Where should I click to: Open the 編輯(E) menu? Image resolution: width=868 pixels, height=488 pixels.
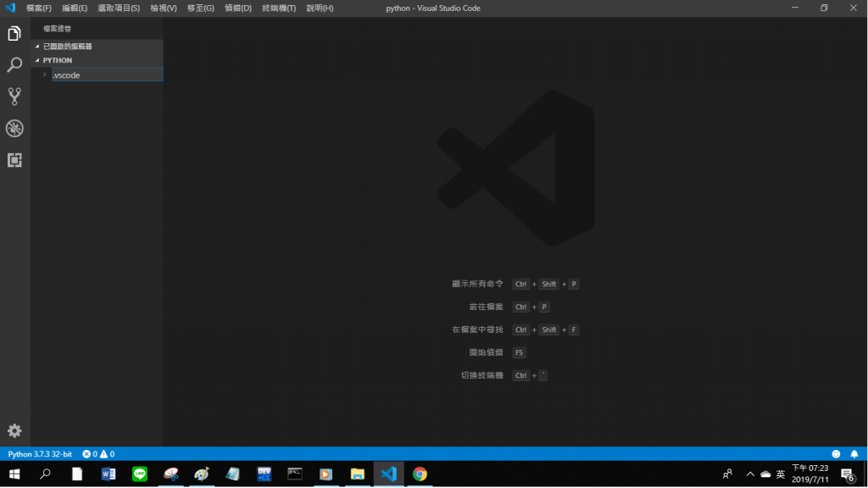click(75, 8)
